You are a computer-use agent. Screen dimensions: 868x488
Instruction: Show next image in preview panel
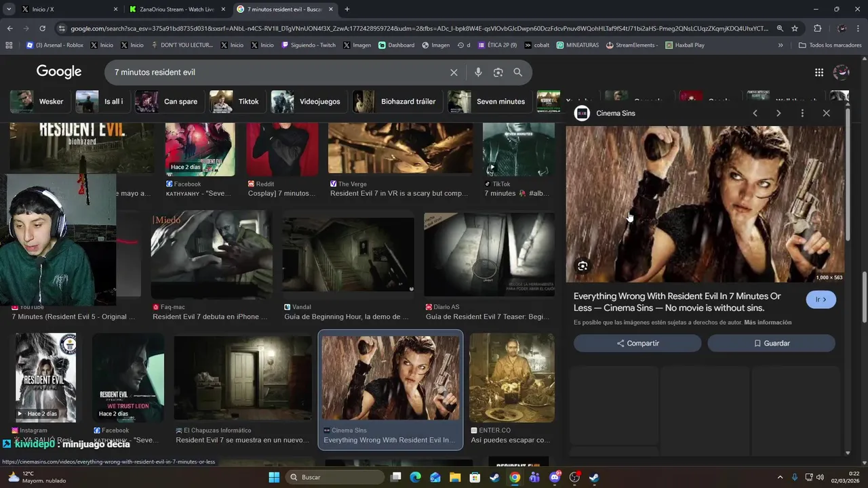pos(778,113)
